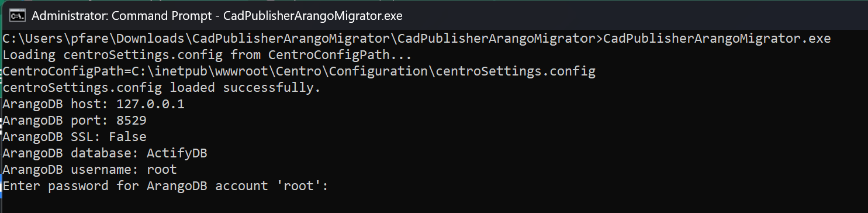Select the database name ActifyDB
Viewport: 868px width, 213px height.
coord(177,153)
